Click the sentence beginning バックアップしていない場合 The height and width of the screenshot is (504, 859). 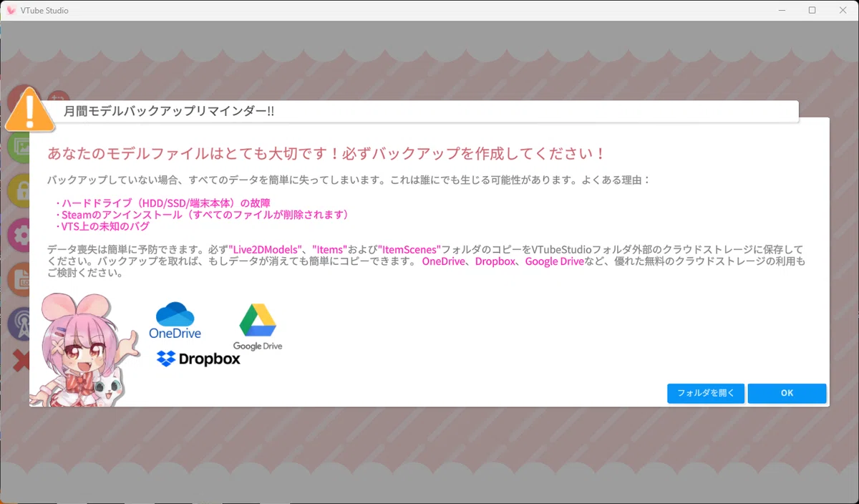(349, 180)
